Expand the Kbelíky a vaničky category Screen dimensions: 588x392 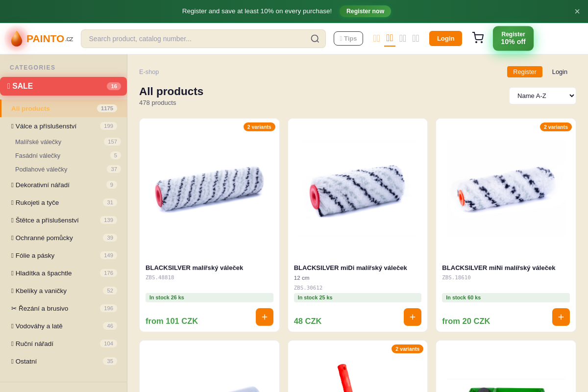tap(64, 291)
